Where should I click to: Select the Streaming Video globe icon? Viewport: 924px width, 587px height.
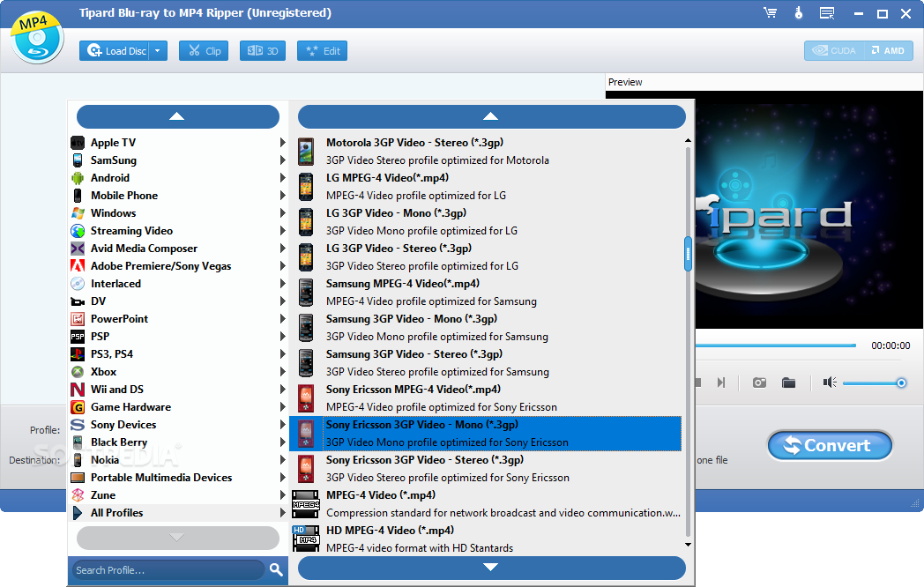click(78, 231)
